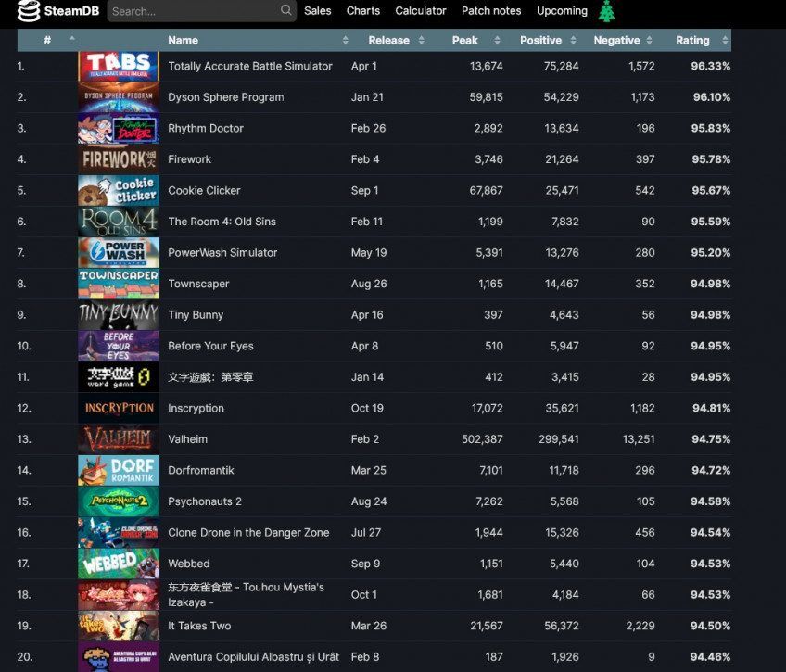Sort table by Positive column
Screen dimensions: 786x672
pos(541,40)
